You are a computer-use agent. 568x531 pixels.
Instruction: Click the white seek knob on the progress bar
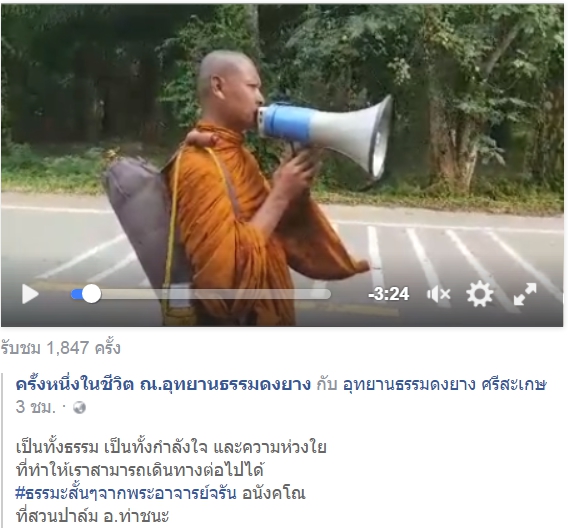coord(91,294)
